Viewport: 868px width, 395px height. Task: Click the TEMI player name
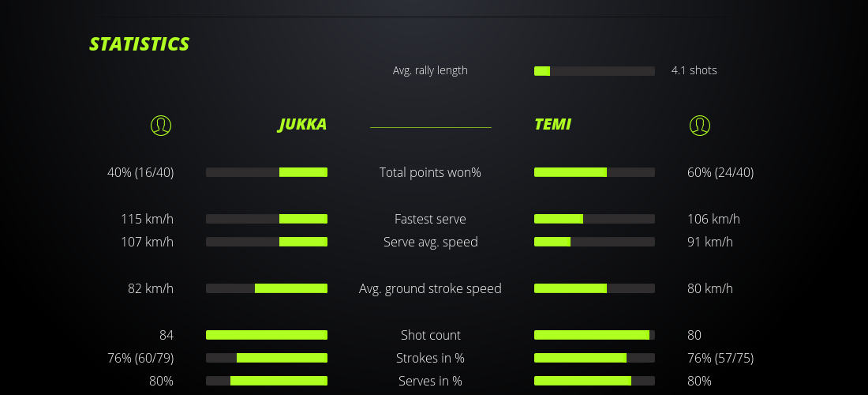pos(552,125)
